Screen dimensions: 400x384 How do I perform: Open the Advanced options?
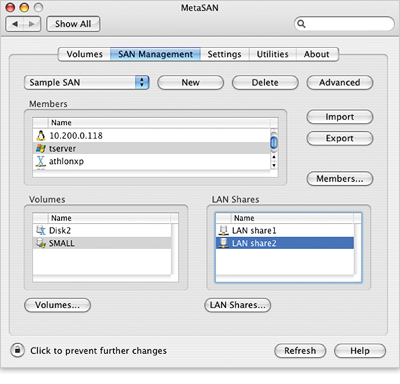coord(340,82)
